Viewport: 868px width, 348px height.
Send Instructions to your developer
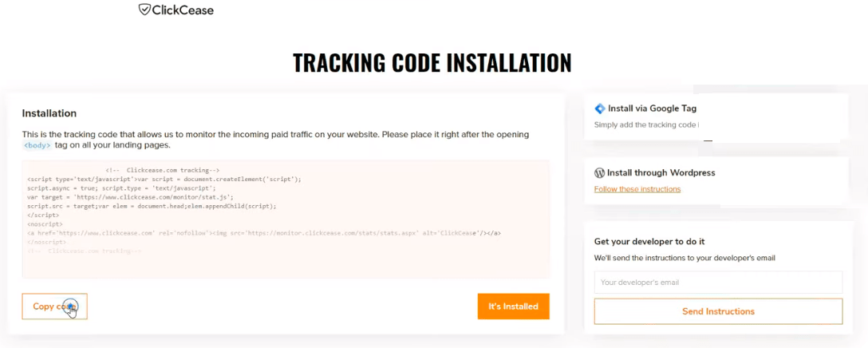(x=718, y=311)
